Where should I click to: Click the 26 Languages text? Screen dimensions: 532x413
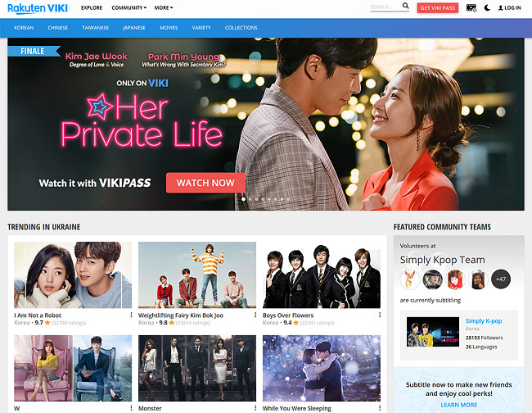click(x=481, y=347)
